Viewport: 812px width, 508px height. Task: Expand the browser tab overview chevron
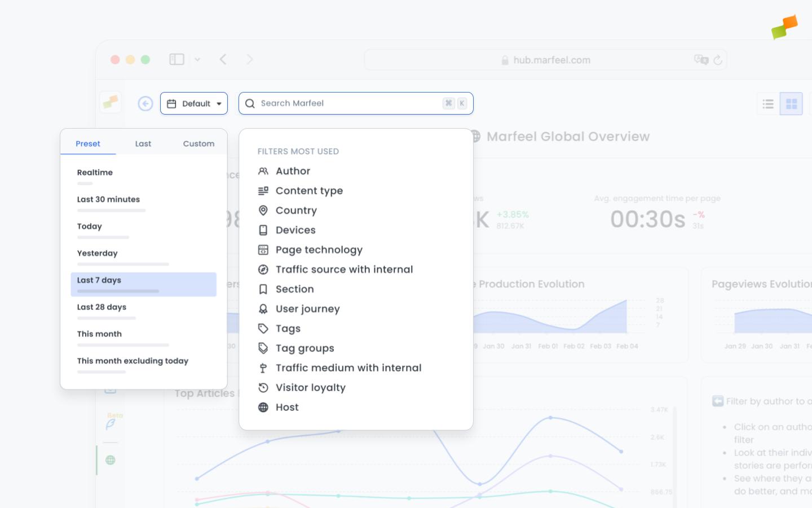[197, 59]
